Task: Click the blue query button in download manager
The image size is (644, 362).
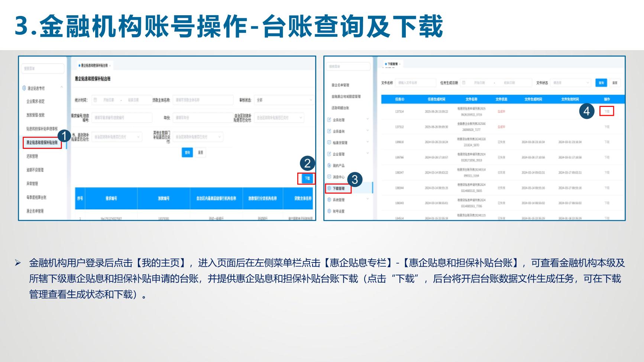Action: point(601,83)
